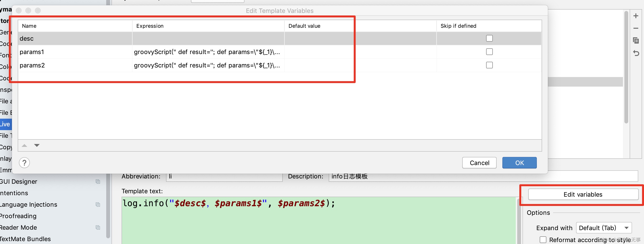Click the Cancel button
Image resolution: width=644 pixels, height=244 pixels.
[479, 163]
